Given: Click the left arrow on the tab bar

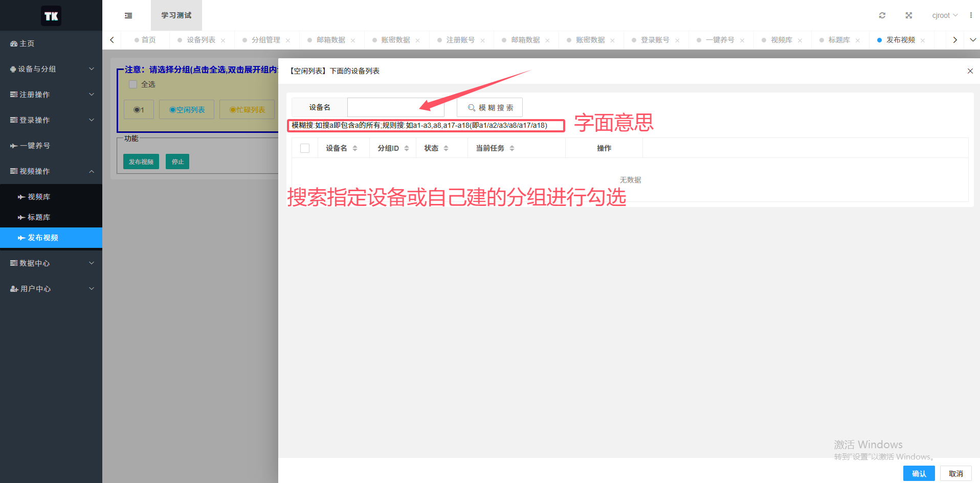Looking at the screenshot, I should pos(112,39).
